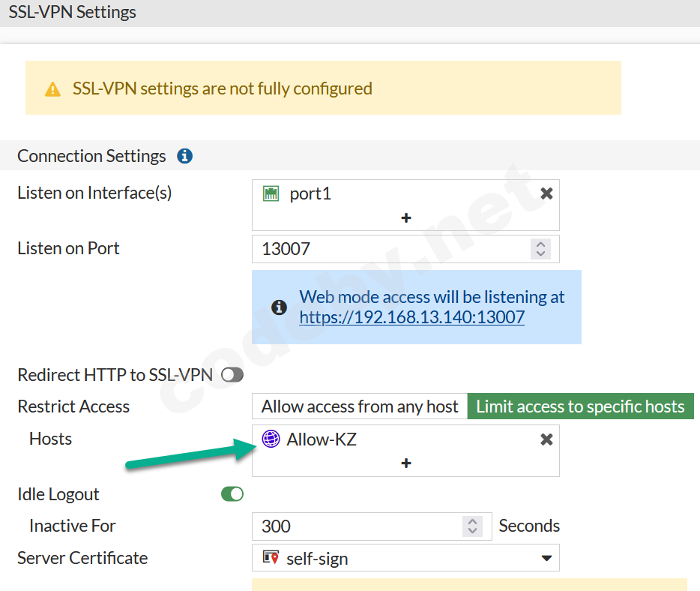Click the SSL-VPN Settings header
The height and width of the screenshot is (591, 700).
pyautogui.click(x=72, y=12)
